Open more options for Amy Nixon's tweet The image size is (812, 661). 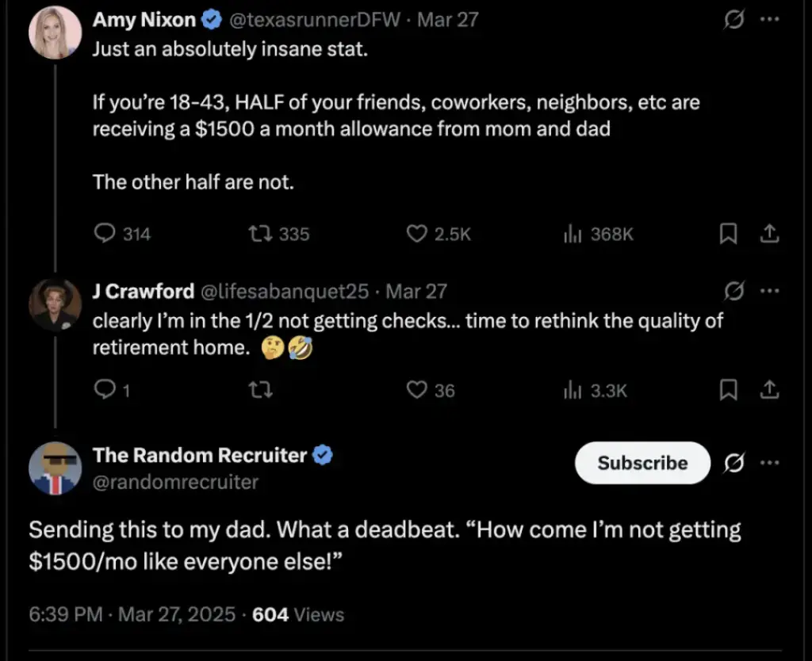pyautogui.click(x=769, y=20)
